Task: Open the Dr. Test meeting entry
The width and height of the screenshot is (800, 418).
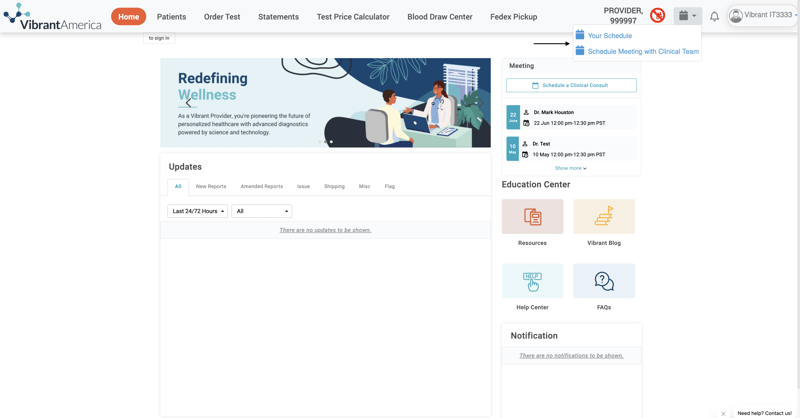Action: 571,149
